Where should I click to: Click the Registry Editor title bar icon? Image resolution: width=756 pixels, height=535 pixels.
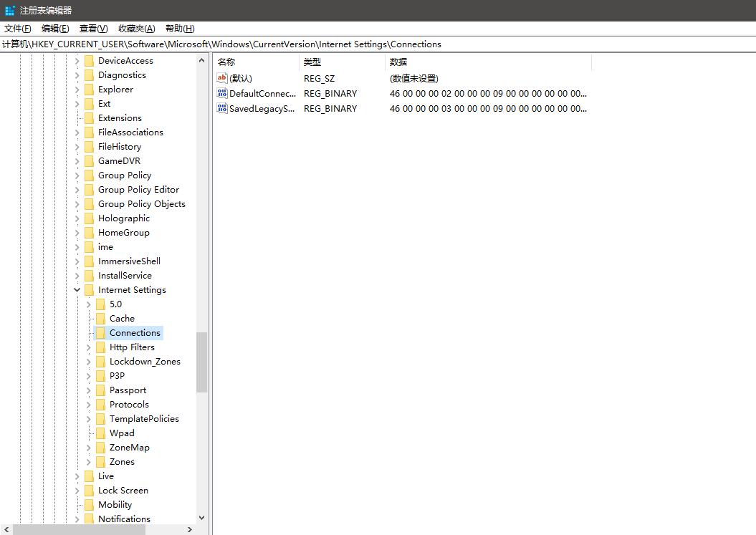pos(9,10)
